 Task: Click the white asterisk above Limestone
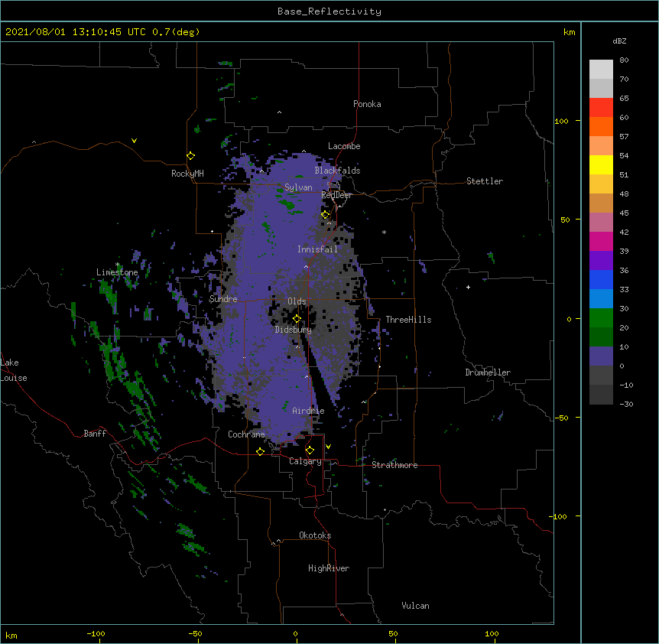[x=117, y=265]
